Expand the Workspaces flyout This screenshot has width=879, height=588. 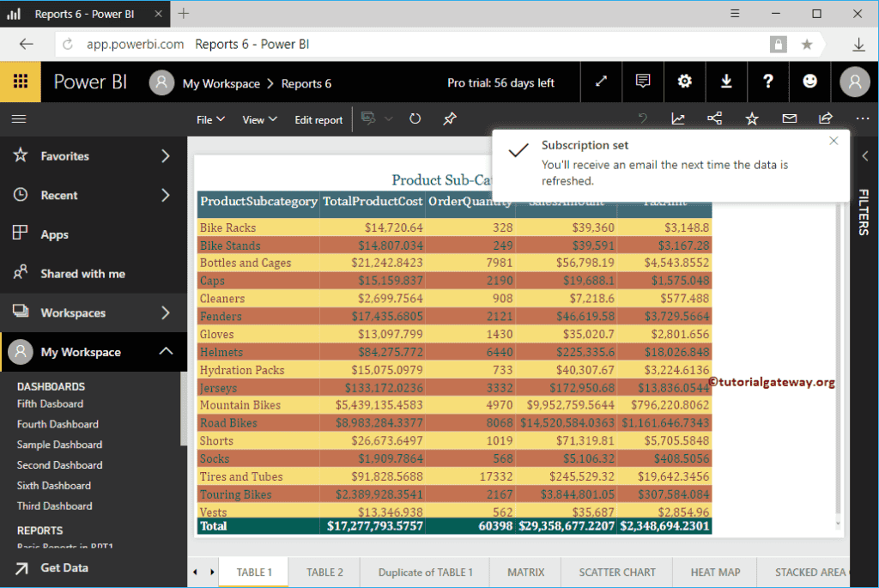(166, 312)
